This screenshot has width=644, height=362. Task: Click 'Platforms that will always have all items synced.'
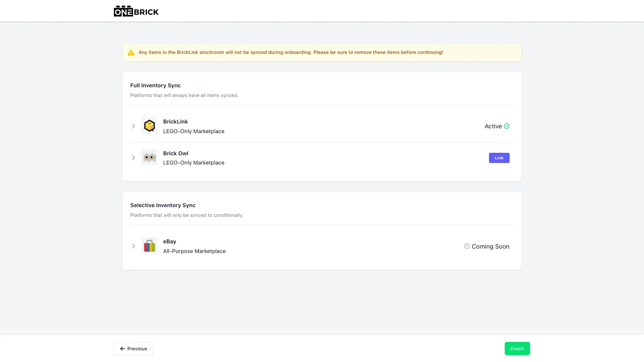pyautogui.click(x=184, y=95)
